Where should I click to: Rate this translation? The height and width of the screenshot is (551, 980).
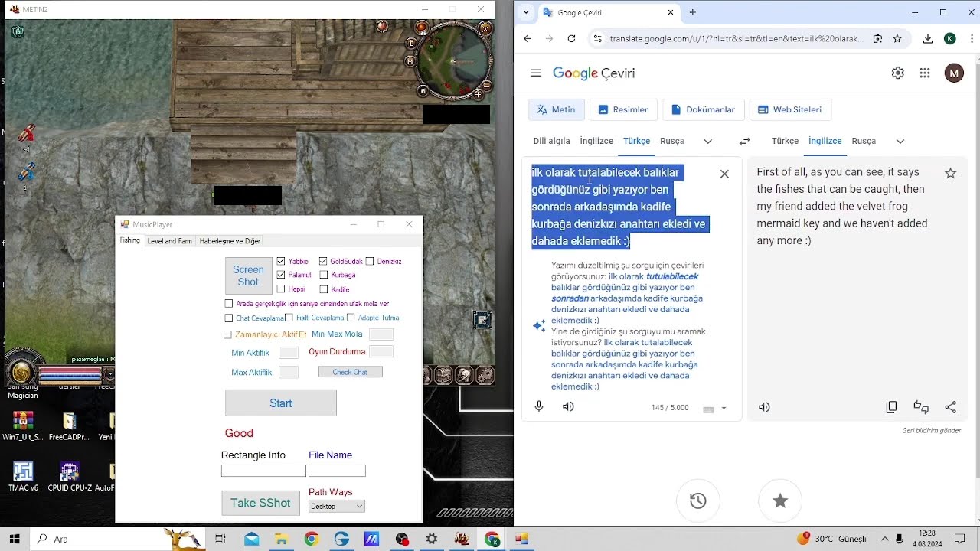921,407
